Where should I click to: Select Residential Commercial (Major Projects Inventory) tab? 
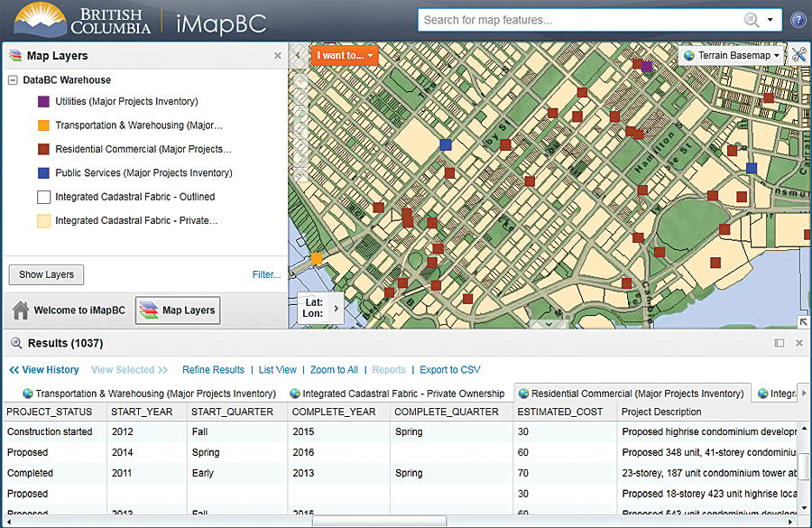coord(632,394)
